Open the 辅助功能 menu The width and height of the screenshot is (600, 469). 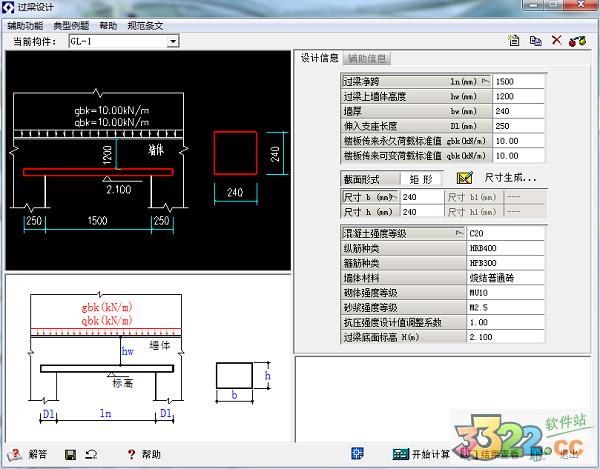coord(25,26)
